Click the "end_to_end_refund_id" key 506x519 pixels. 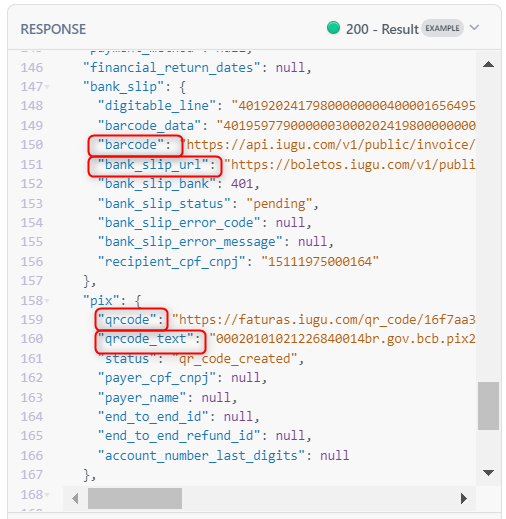179,436
